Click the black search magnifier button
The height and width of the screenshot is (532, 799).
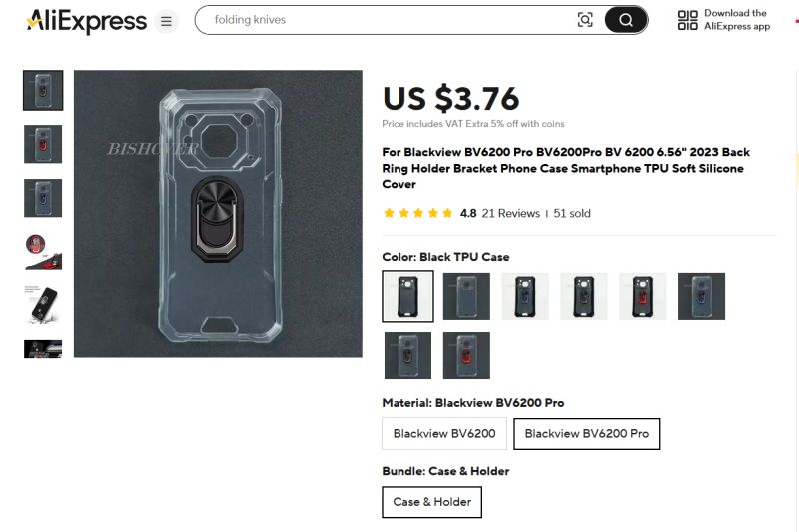[x=626, y=20]
